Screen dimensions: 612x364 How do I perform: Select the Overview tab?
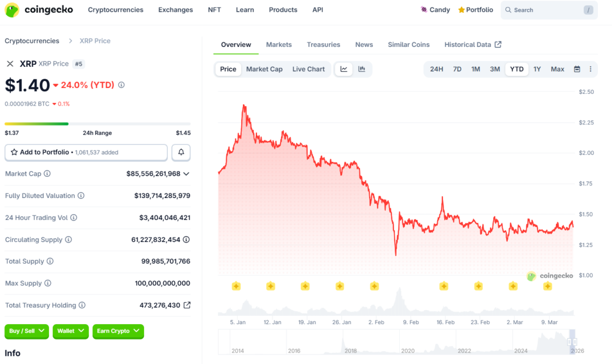[236, 44]
